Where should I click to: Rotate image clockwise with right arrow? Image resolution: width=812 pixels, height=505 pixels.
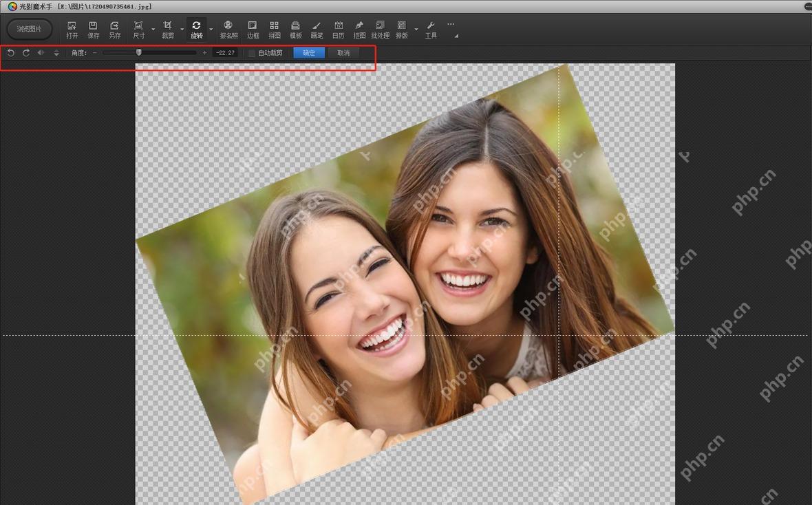(26, 53)
